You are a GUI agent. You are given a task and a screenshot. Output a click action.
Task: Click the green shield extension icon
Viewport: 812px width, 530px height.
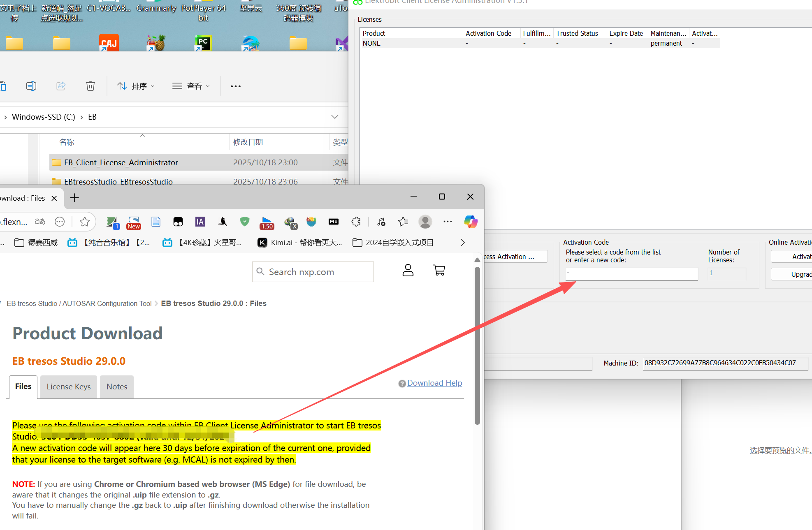[x=245, y=222]
